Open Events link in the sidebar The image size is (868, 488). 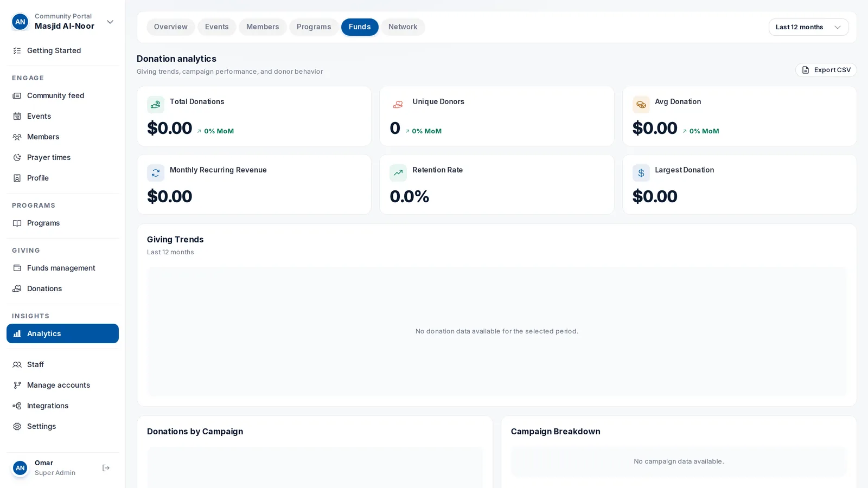pos(62,116)
